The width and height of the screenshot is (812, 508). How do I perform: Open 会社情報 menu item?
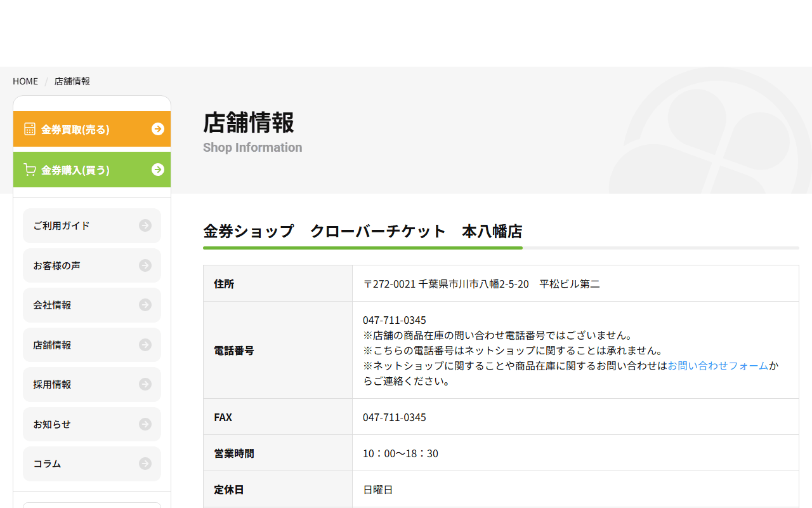click(x=92, y=305)
